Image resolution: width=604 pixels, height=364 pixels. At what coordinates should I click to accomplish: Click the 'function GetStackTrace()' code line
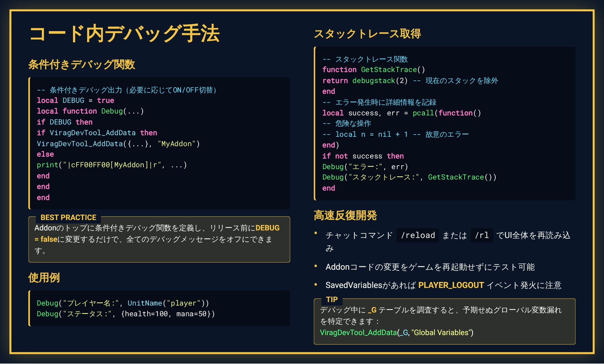[373, 70]
